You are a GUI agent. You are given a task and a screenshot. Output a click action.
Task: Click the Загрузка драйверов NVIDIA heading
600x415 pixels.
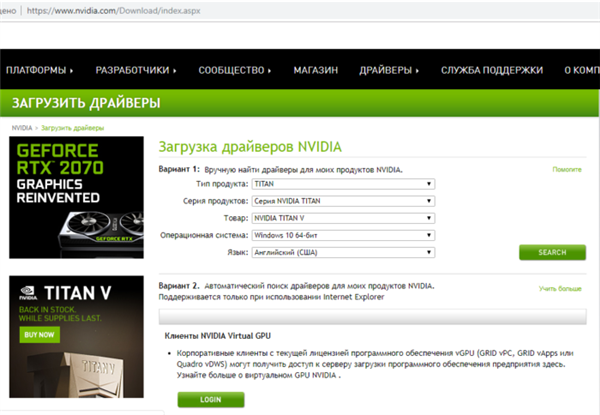click(x=250, y=147)
